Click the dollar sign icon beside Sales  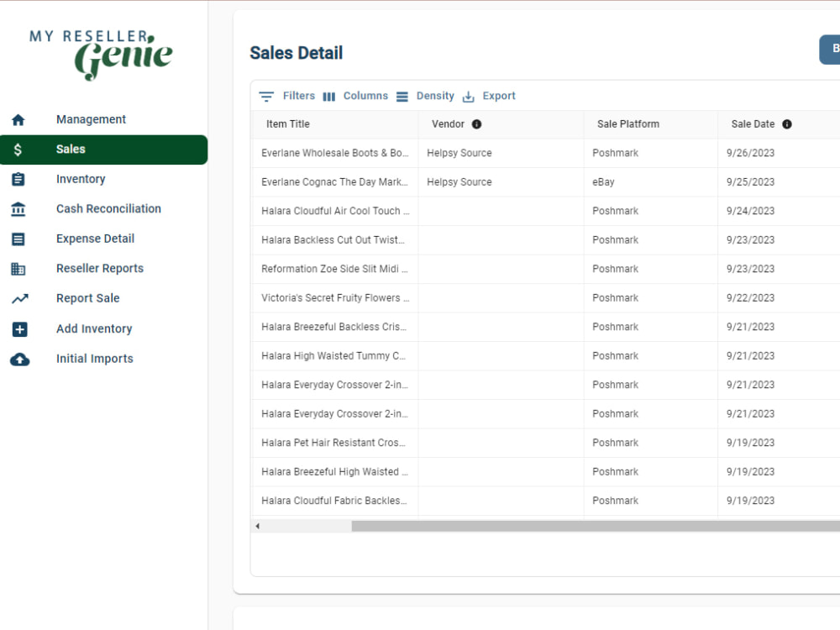(18, 150)
